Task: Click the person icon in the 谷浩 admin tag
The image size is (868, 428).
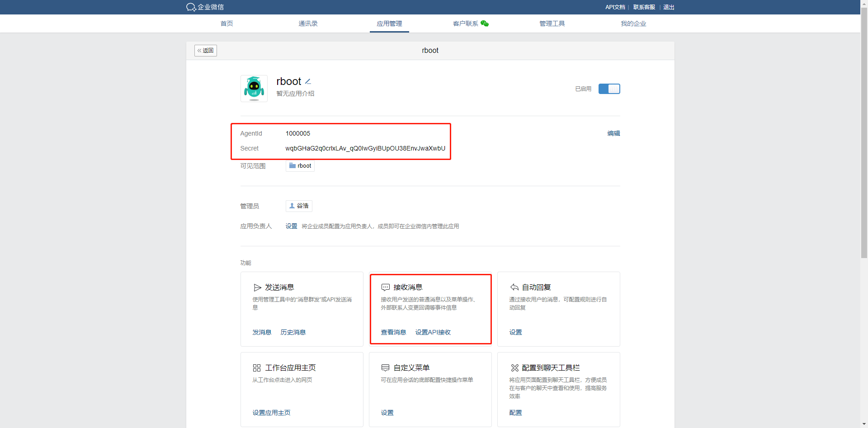Action: [x=292, y=206]
